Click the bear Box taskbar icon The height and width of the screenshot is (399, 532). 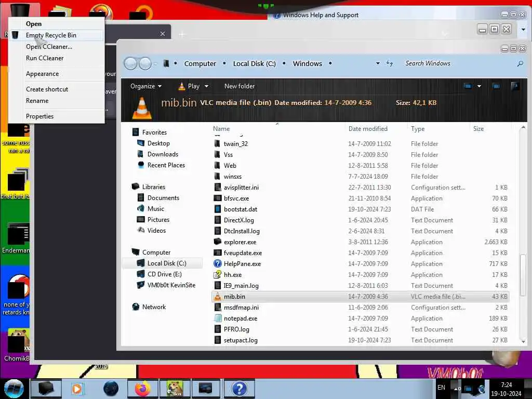tap(175, 389)
